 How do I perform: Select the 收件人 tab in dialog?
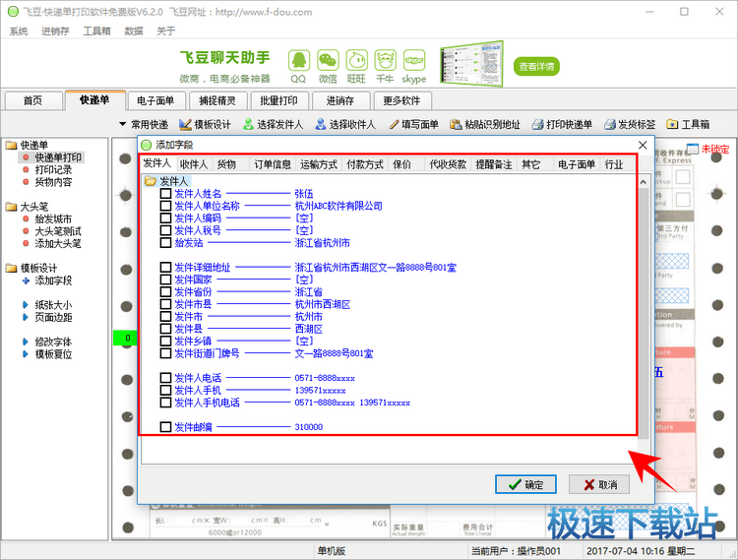(x=194, y=164)
